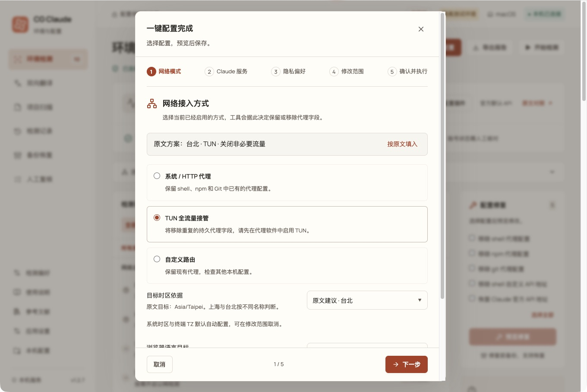Click the 一键配置完成 dialog title
The height and width of the screenshot is (392, 587).
(x=170, y=28)
